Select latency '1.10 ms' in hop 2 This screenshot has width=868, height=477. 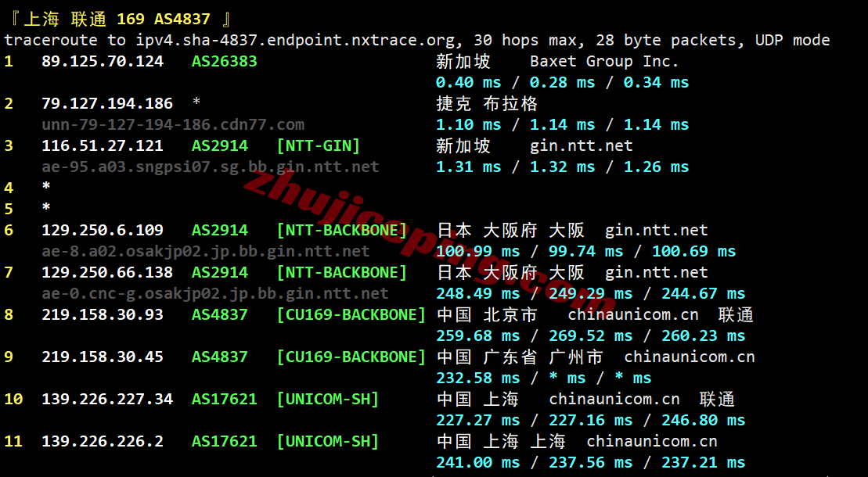(468, 124)
